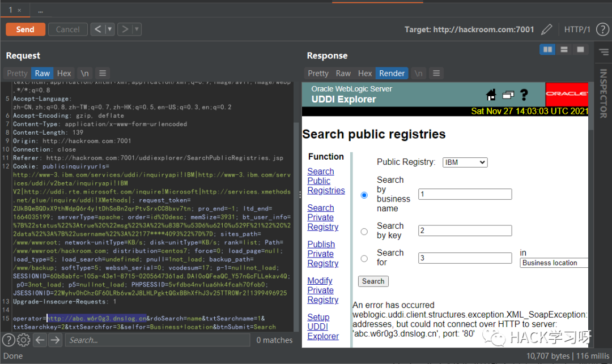Select Search by key radio button

tap(364, 232)
